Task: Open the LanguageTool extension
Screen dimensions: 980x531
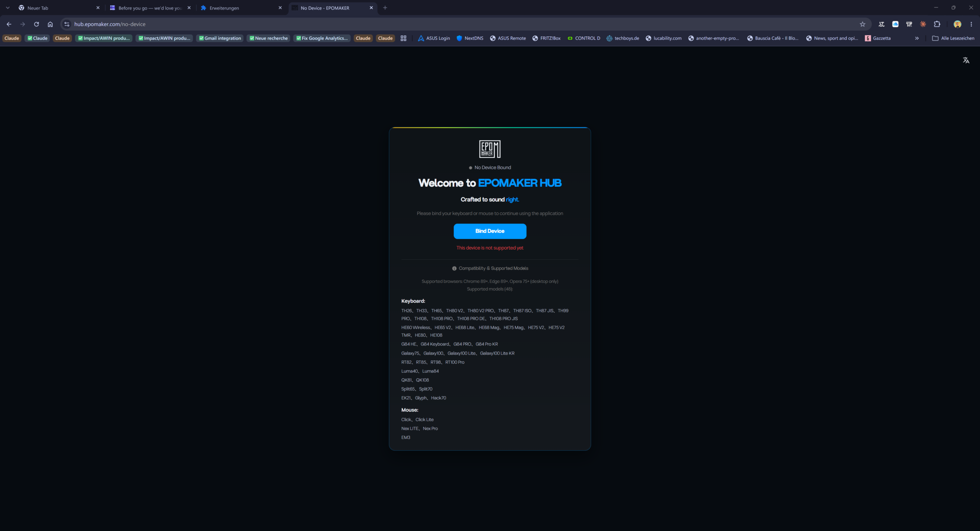Action: point(882,24)
